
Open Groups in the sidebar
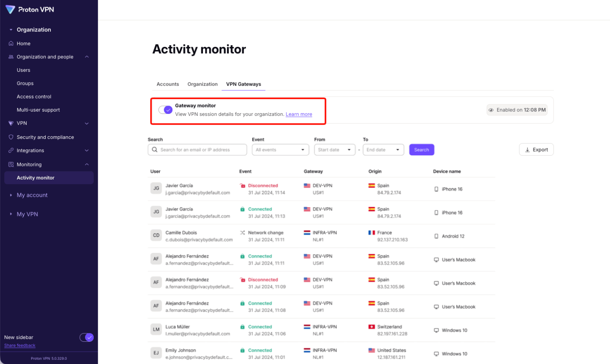pos(25,83)
